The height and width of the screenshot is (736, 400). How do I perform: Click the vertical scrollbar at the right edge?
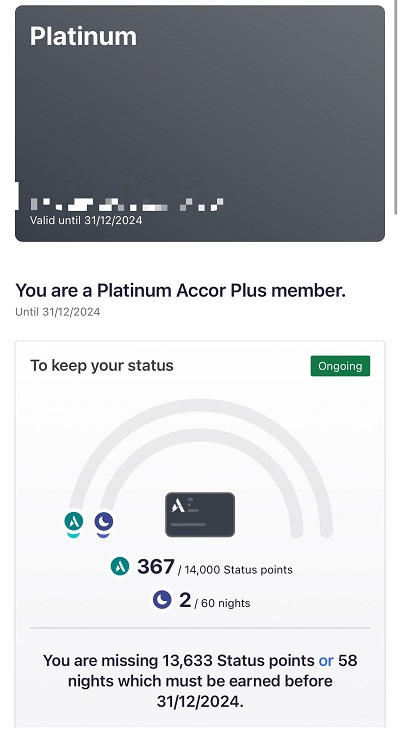pos(397,108)
